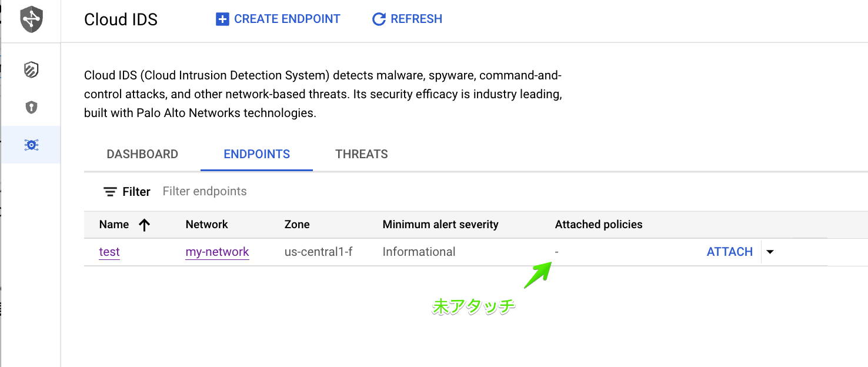Viewport: 868px width, 367px height.
Task: Click the ATTACH button for test endpoint
Action: point(729,252)
